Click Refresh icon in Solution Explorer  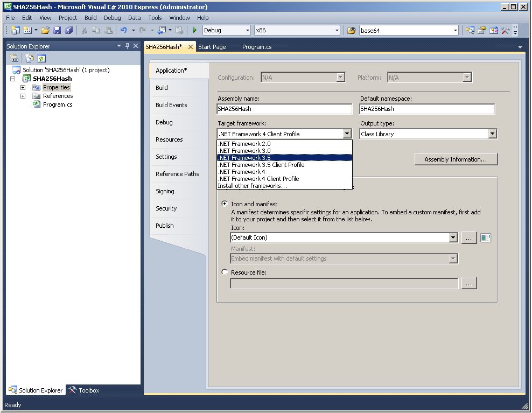41,58
